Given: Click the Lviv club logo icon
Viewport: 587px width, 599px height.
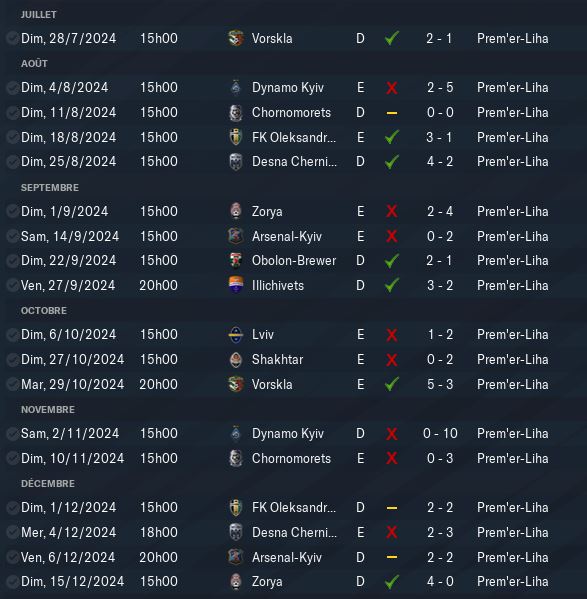Looking at the screenshot, I should coord(236,335).
